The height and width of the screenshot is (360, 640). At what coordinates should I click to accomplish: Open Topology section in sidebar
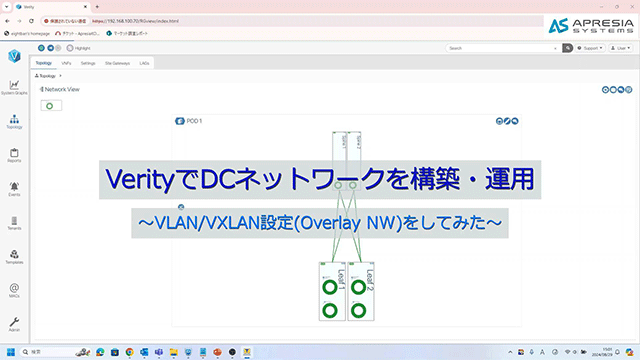14,122
